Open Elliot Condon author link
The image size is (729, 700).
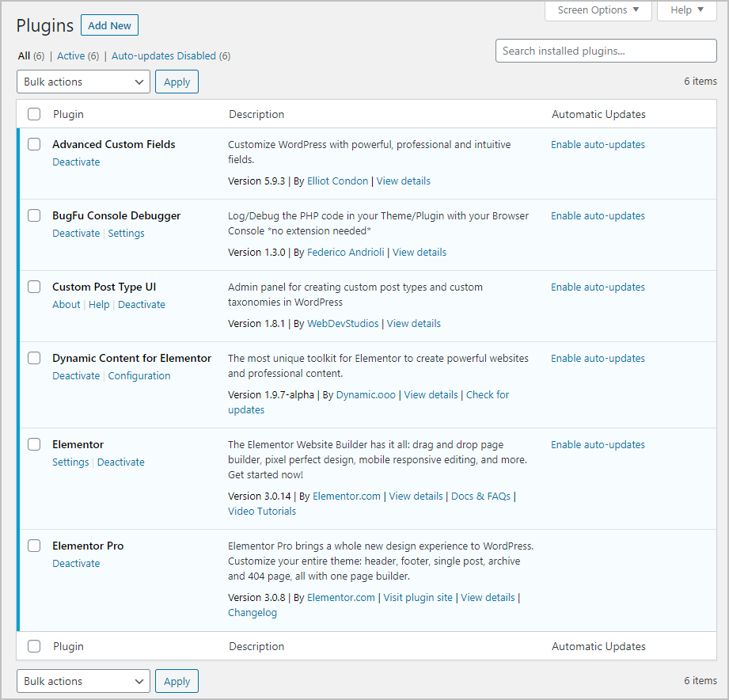coord(337,181)
